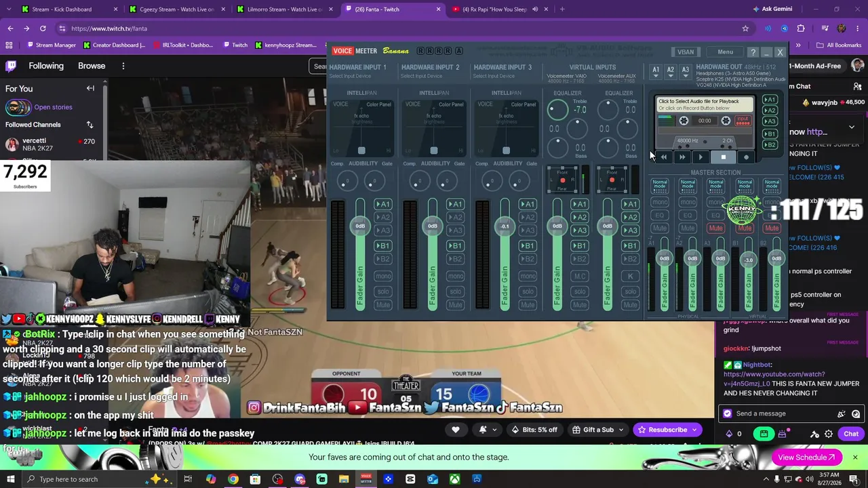Viewport: 868px width, 488px height.
Task: Select output device for A1 dropdown
Action: pyautogui.click(x=656, y=70)
